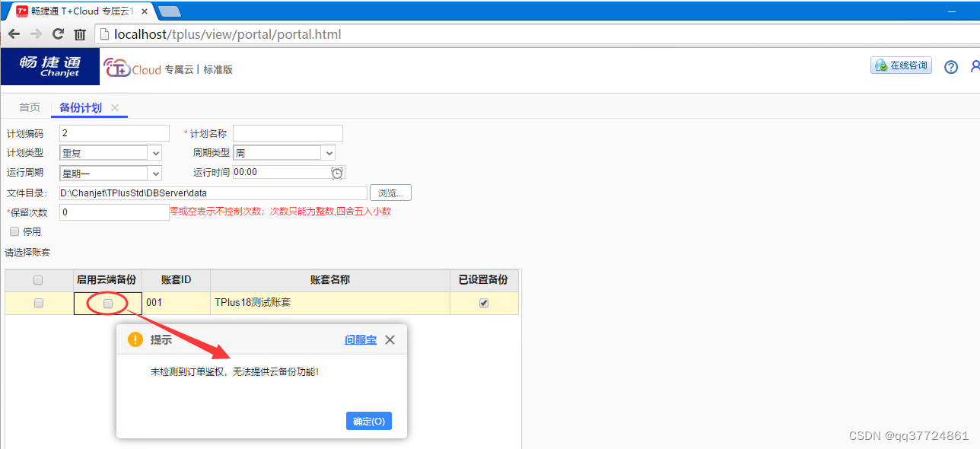Image resolution: width=980 pixels, height=449 pixels.
Task: Check 启用云端备份 for account 001
Action: (x=107, y=303)
